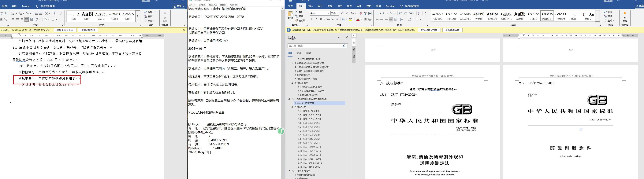Expand '3 近年完成的类似项目情况表' in navigation
Screen dimensions: 644x179
[x=292, y=63]
